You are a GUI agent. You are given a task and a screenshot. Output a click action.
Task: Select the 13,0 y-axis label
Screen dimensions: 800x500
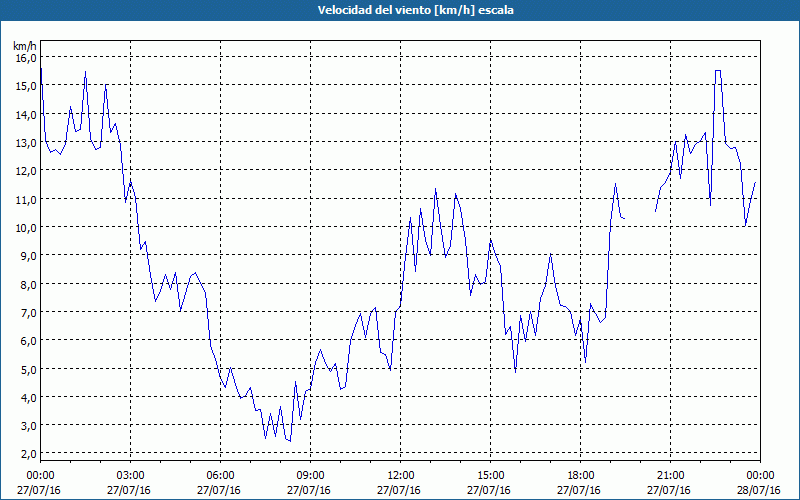tap(26, 143)
